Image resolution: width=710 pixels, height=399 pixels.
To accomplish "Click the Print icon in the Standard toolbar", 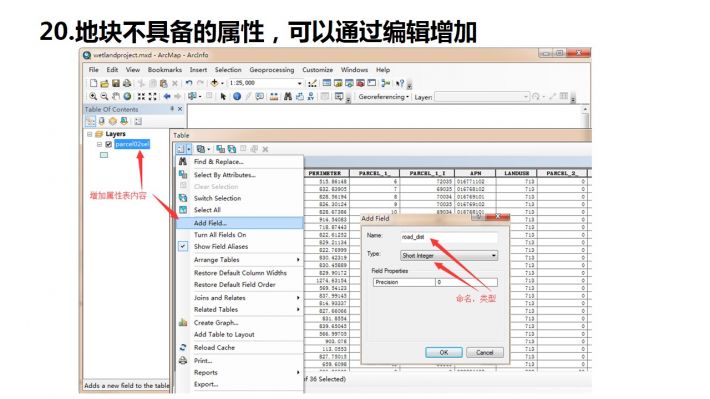I will [127, 83].
